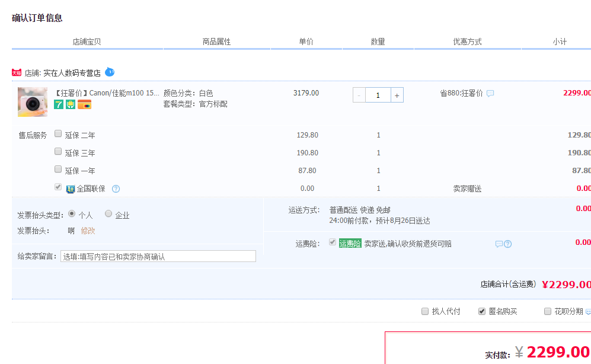Image resolution: width=591 pixels, height=364 pixels.
Task: Open help icon next to 全国联保
Action: 116,189
